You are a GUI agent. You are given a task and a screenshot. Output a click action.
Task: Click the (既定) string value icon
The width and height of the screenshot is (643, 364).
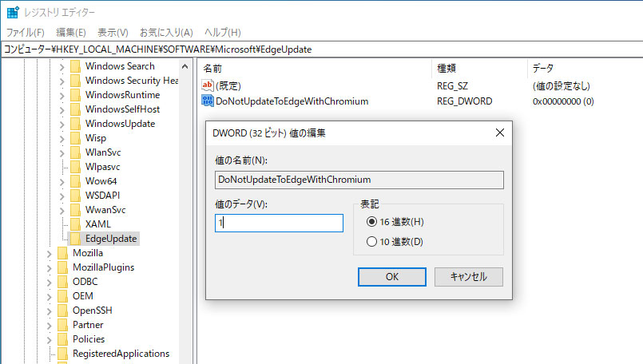pos(208,85)
